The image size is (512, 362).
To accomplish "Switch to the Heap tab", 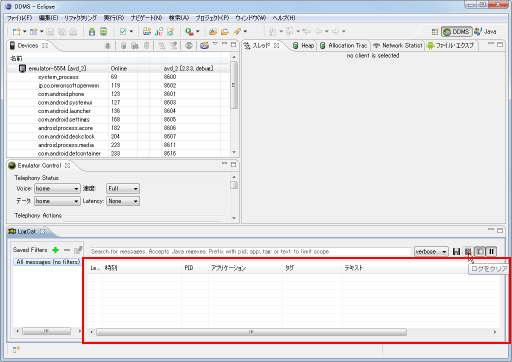I will pos(304,46).
